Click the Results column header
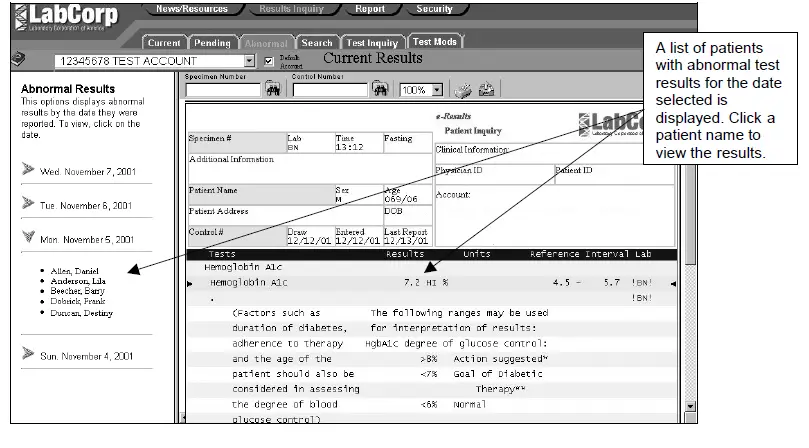Screen dimensions: 809x448 (x=405, y=254)
